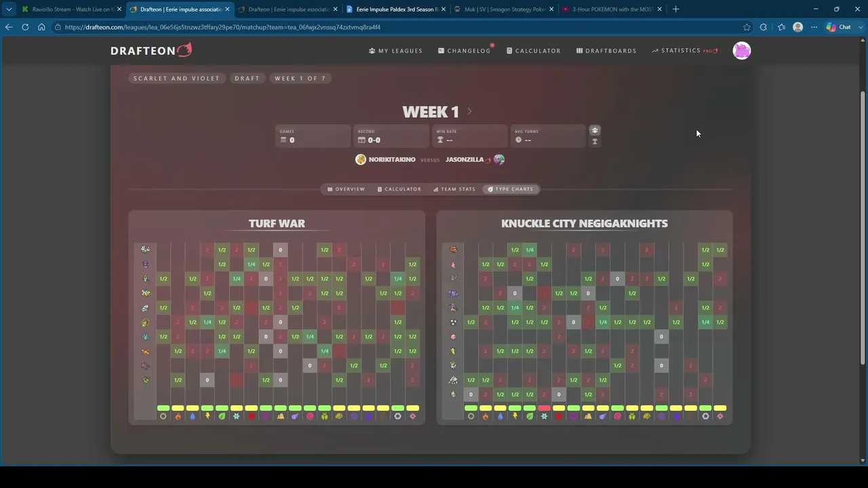Click the green Normal summary bar in Turf War
The image size is (868, 488).
click(163, 408)
